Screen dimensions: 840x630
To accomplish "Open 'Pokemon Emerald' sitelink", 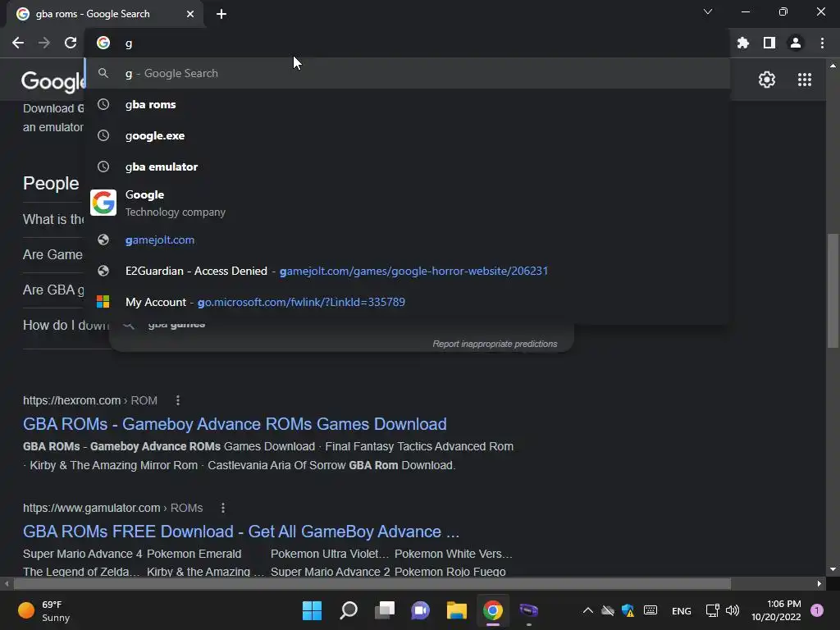I will [x=194, y=554].
